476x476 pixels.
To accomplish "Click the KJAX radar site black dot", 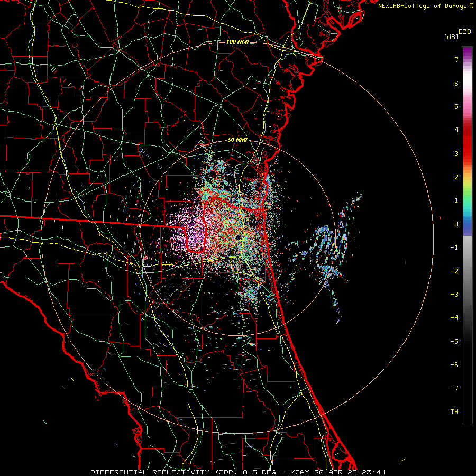I will 239,237.
